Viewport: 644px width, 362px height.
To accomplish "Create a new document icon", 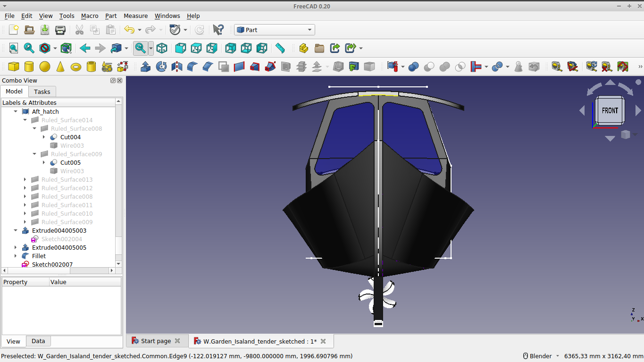I will coord(14,30).
